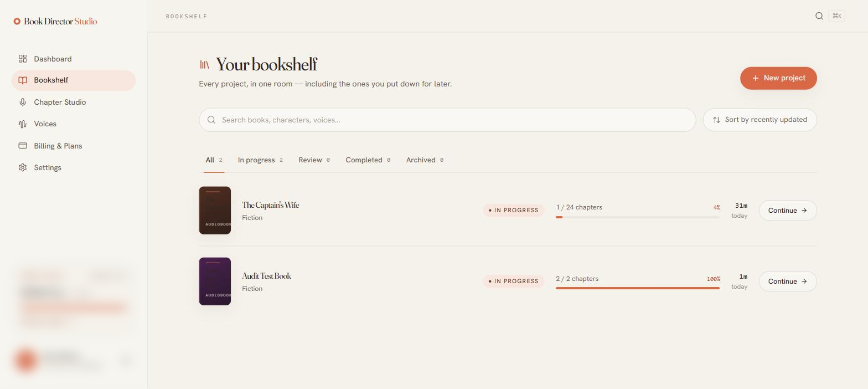Screen dimensions: 868x389
Task: Open the Voices section
Action: [73, 124]
